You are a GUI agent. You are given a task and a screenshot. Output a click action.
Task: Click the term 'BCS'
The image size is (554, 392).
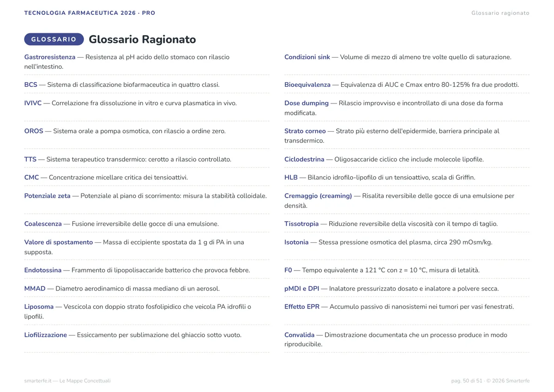pos(31,85)
